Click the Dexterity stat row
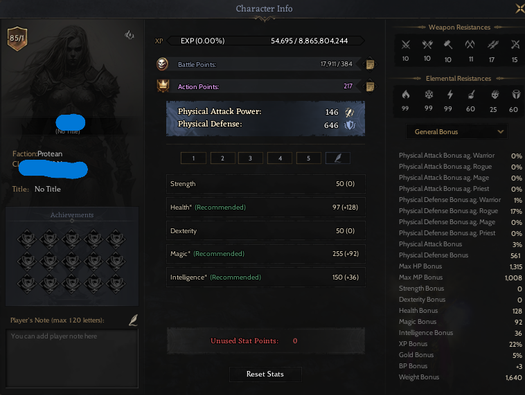This screenshot has height=395, width=525. click(x=266, y=231)
